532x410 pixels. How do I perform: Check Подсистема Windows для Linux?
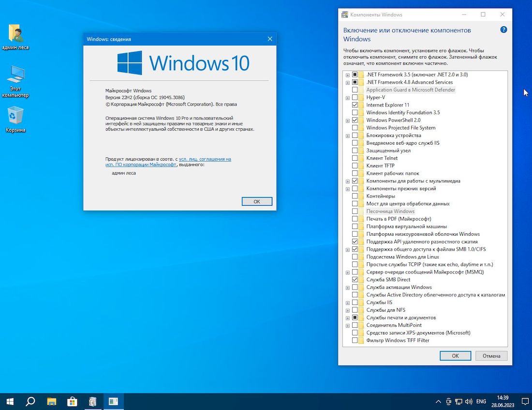pyautogui.click(x=355, y=257)
